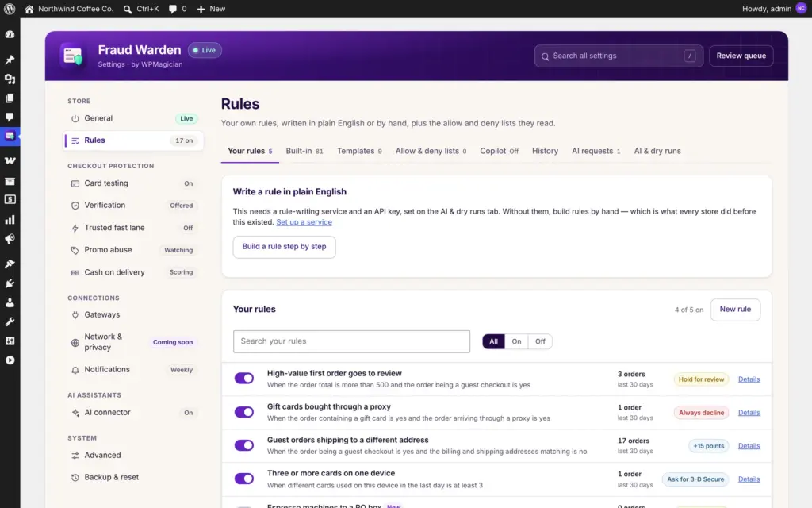The image size is (812, 508).
Task: Open the Allow & deny lists tab
Action: click(431, 151)
